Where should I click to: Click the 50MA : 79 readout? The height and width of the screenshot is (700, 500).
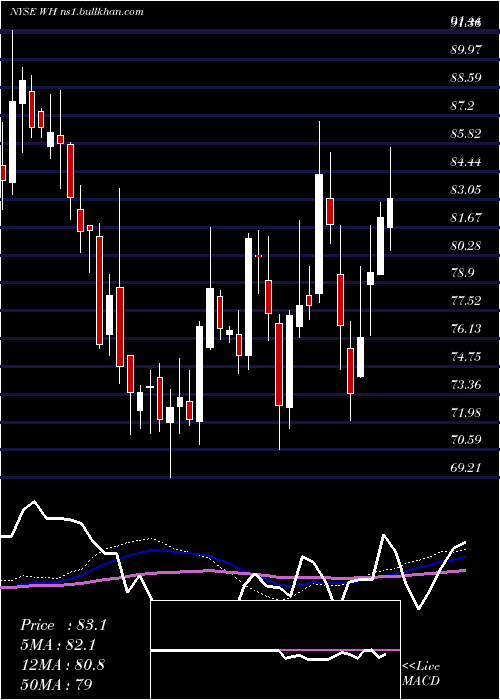point(56,684)
